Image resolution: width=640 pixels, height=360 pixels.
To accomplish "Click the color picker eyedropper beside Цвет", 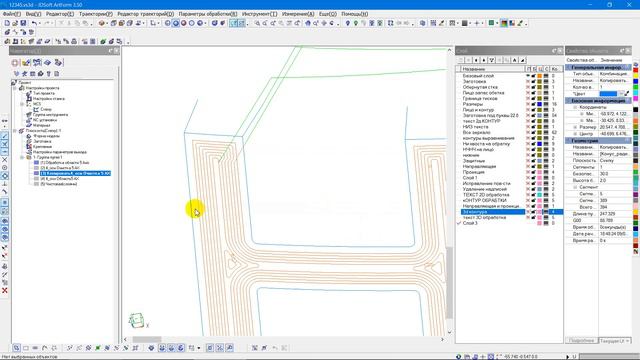I will click(x=627, y=93).
